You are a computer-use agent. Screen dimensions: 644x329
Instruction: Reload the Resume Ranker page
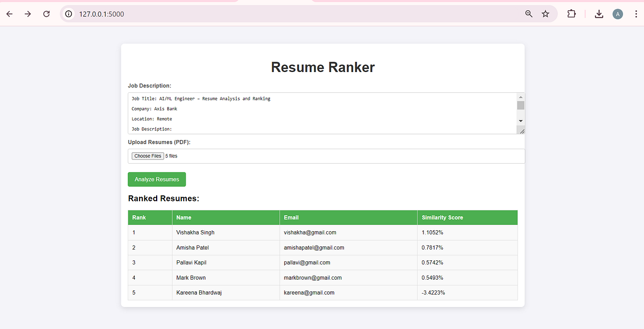click(46, 14)
